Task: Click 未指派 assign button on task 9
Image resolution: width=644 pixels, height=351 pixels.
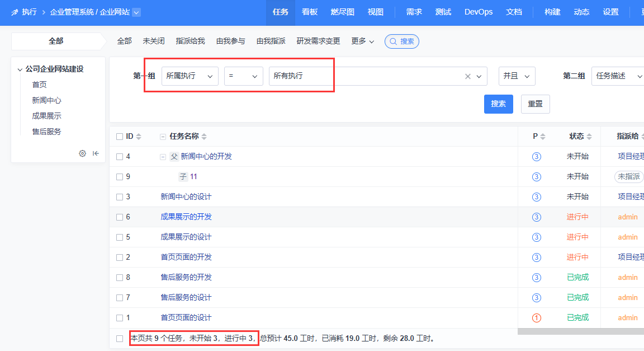Action: click(x=629, y=176)
